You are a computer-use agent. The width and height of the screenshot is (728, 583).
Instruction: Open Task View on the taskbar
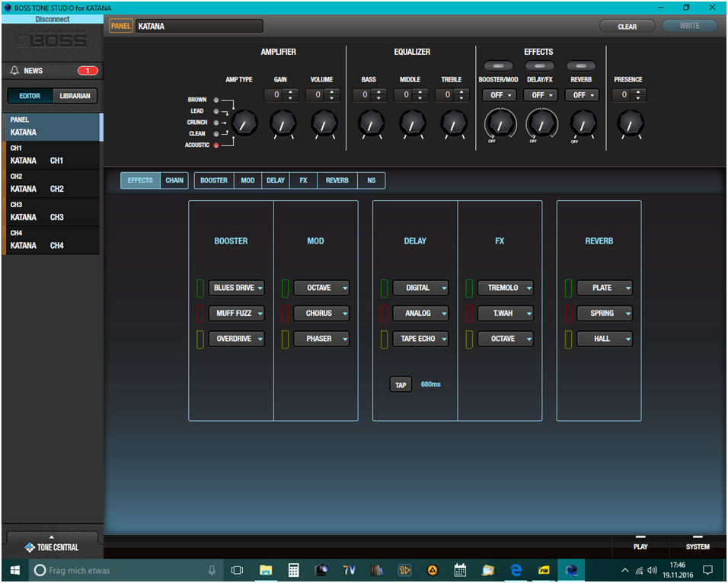pos(238,570)
